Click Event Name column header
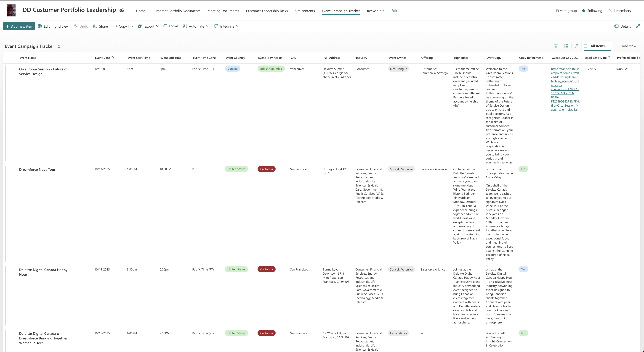The image size is (644, 352). (x=28, y=58)
